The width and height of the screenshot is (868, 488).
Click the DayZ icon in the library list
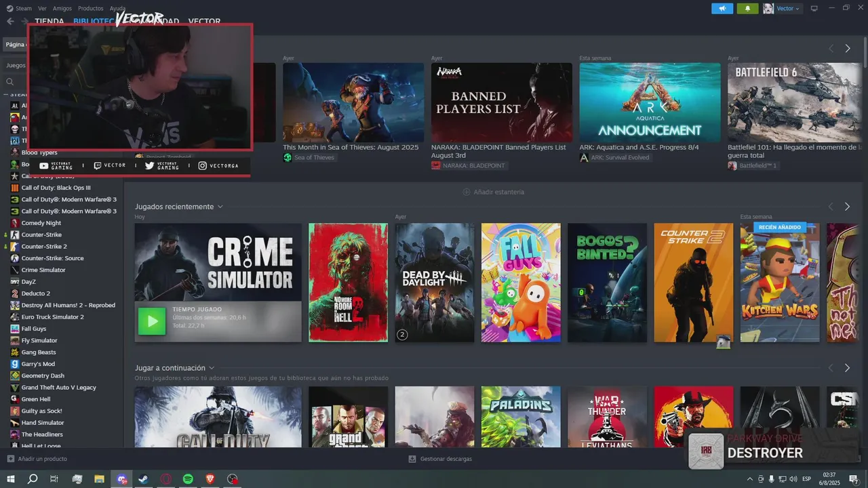pyautogui.click(x=15, y=281)
